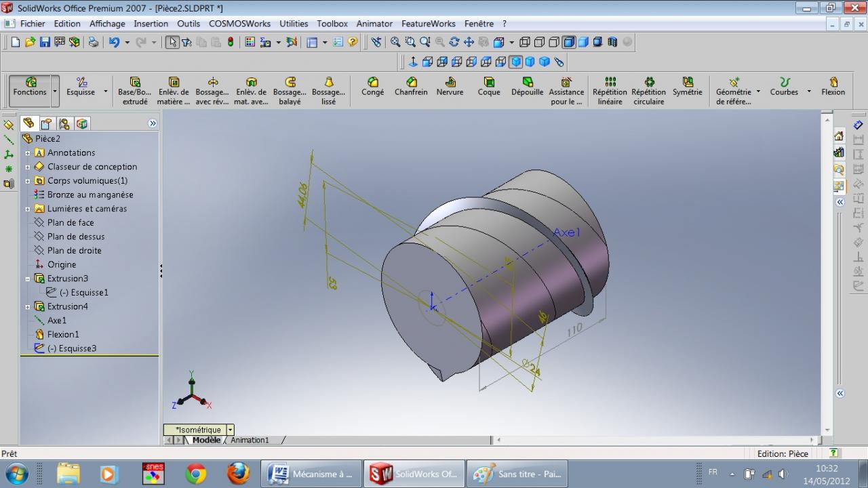Expand the Extrusion4 feature node
Screen dimensions: 868x488
pos(28,306)
